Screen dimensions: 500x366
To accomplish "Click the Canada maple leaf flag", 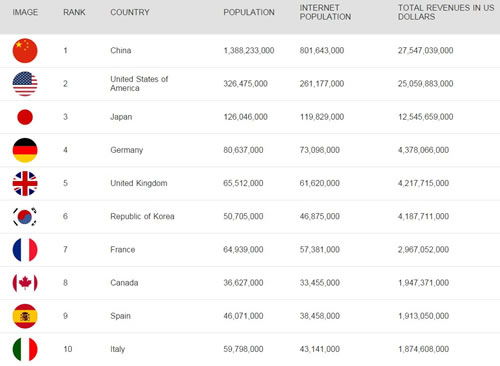I will point(25,283).
